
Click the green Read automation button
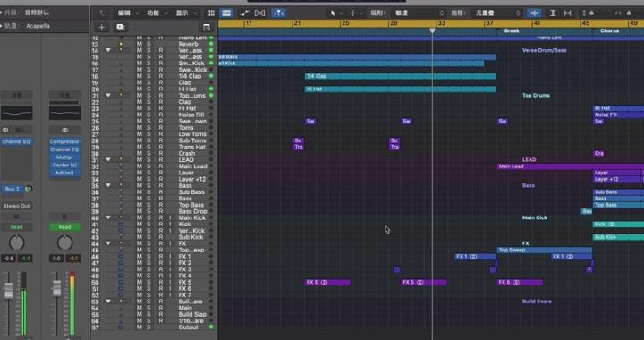click(x=64, y=227)
